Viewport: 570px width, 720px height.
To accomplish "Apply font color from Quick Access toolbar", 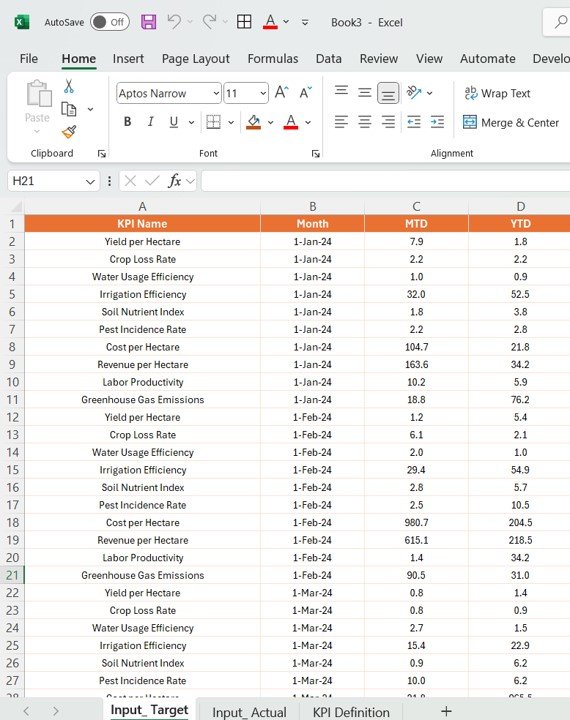I will (x=270, y=22).
